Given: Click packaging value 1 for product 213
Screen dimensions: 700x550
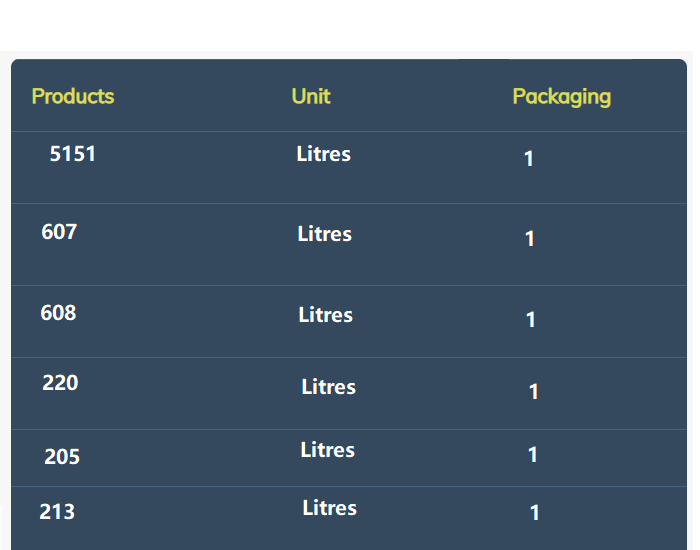Looking at the screenshot, I should tap(534, 513).
